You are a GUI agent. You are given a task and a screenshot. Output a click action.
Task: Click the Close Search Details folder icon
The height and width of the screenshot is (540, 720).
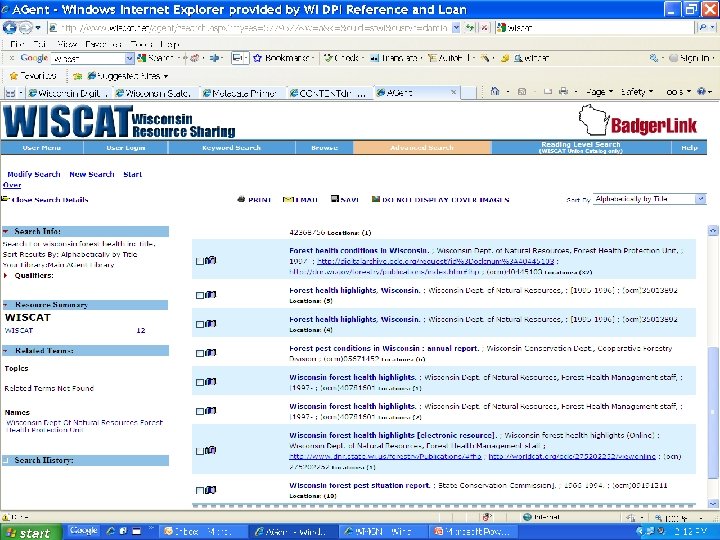[5, 199]
